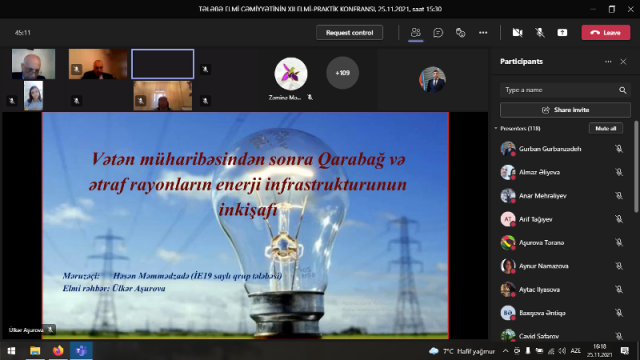
Task: Mute all participants
Action: click(606, 128)
